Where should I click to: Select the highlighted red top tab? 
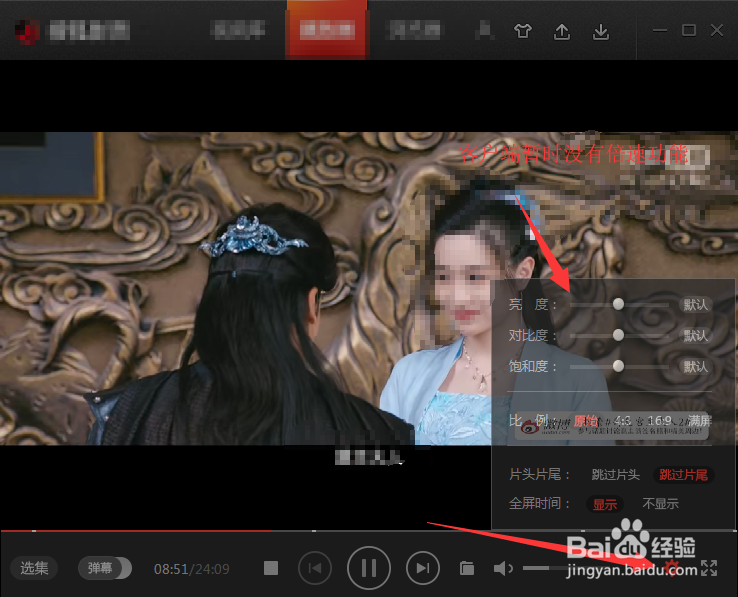(327, 31)
